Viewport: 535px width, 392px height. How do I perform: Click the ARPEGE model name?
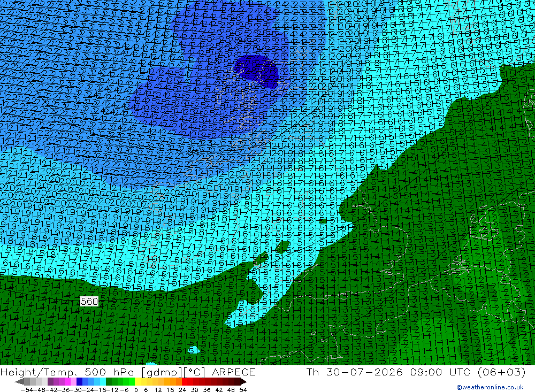tap(234, 372)
